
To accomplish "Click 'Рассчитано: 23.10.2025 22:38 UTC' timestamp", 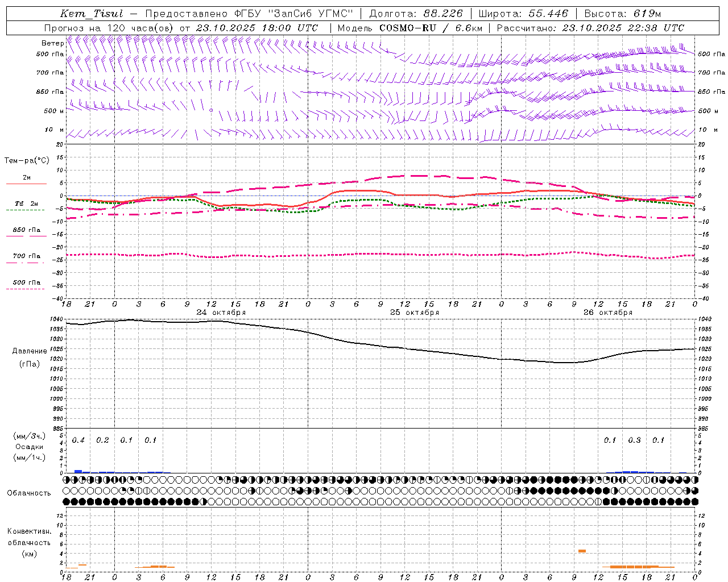I will [590, 28].
